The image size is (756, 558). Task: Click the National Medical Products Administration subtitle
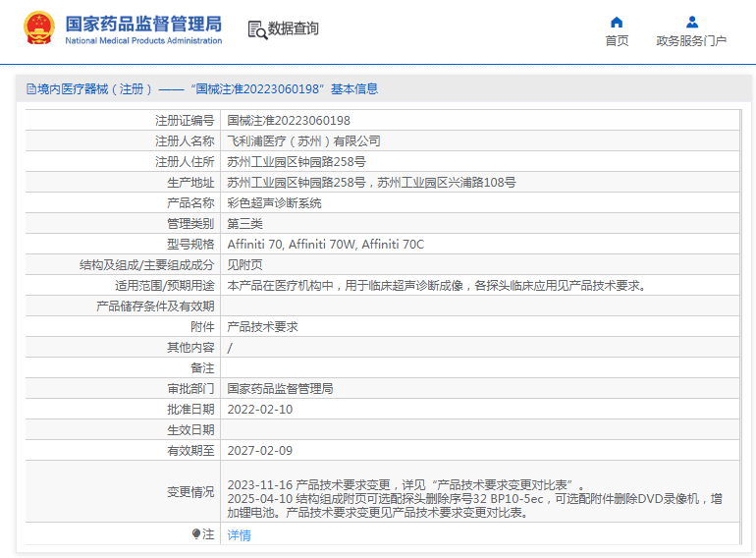pos(143,40)
